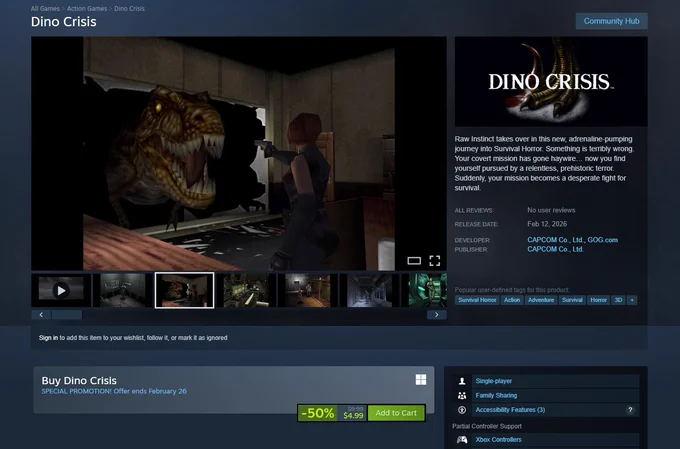680x449 pixels.
Task: Click the Dino Crisis breadcrumb
Action: pos(129,8)
